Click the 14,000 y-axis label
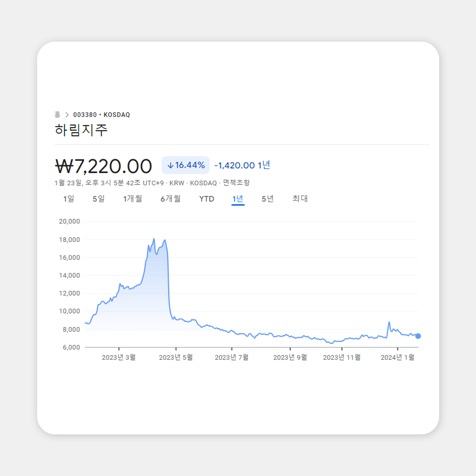 [x=69, y=275]
